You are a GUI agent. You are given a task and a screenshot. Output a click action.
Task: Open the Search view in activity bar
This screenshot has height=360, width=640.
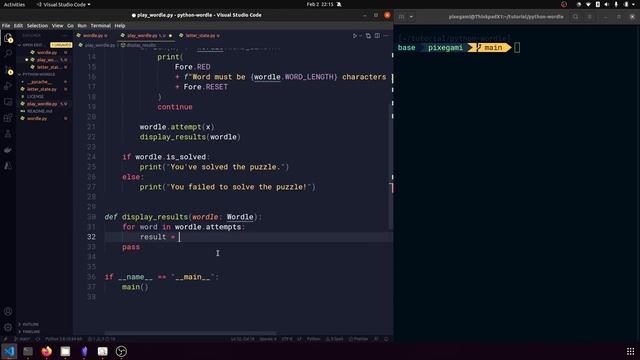tap(8, 53)
